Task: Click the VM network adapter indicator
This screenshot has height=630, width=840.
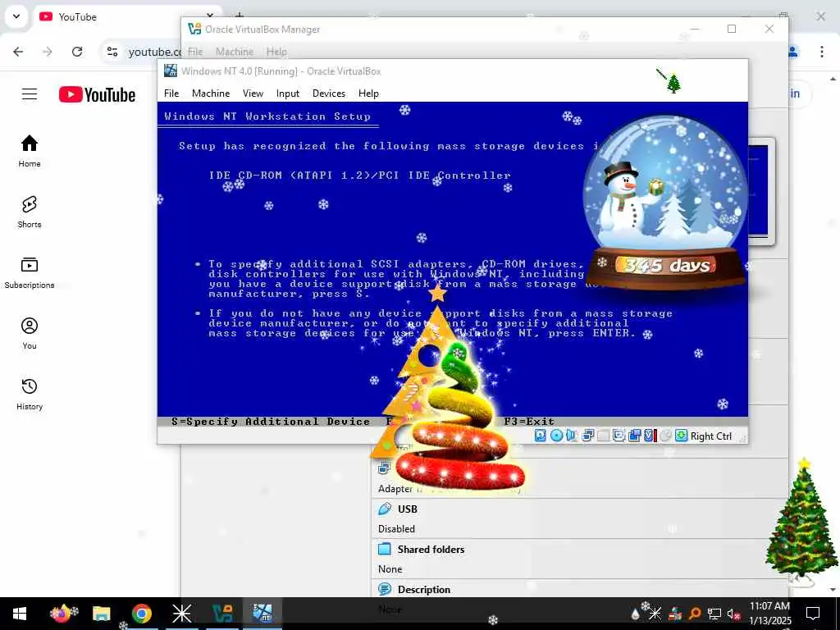Action: point(587,436)
